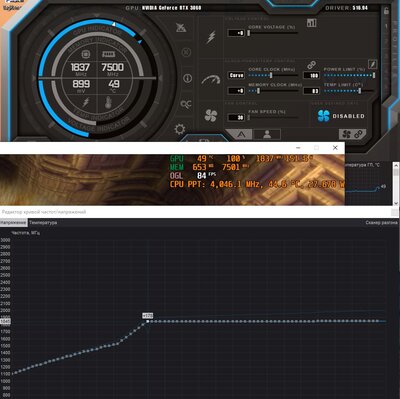The image size is (400, 399).
Task: Click the lightning bolt icon in gauge
Action: pos(86,102)
